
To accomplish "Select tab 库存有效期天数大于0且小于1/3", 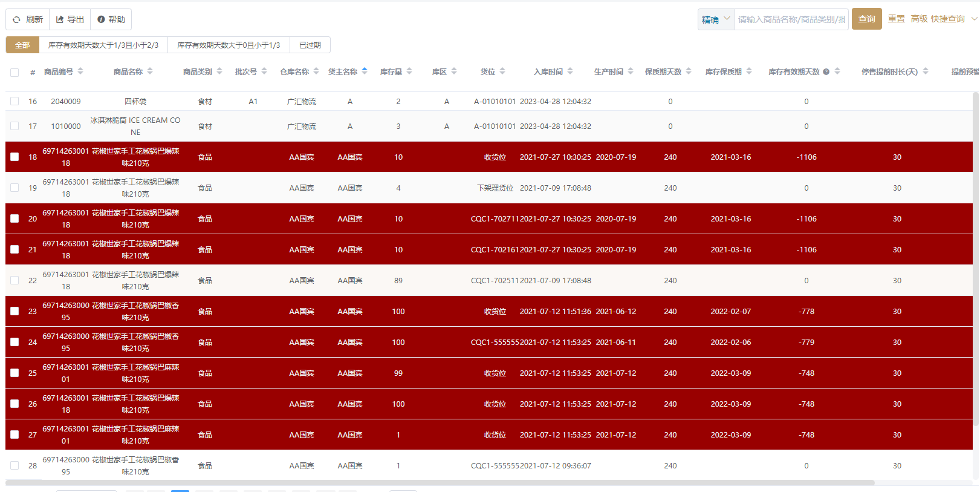I will coord(229,45).
